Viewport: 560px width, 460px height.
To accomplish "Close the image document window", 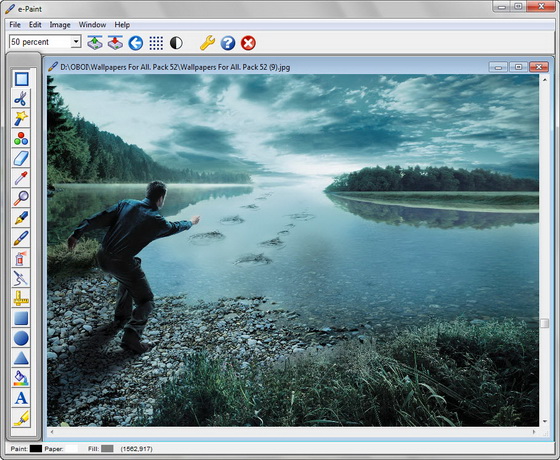I will point(539,67).
